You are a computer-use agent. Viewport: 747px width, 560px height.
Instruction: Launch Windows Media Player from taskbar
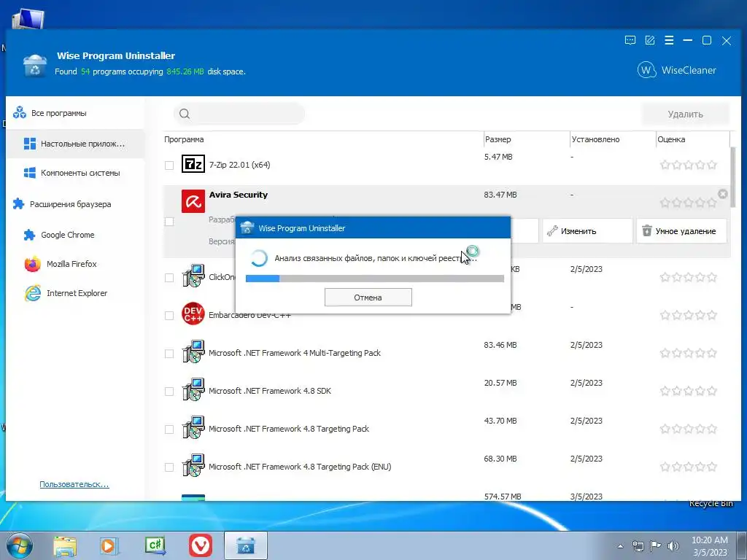point(109,545)
